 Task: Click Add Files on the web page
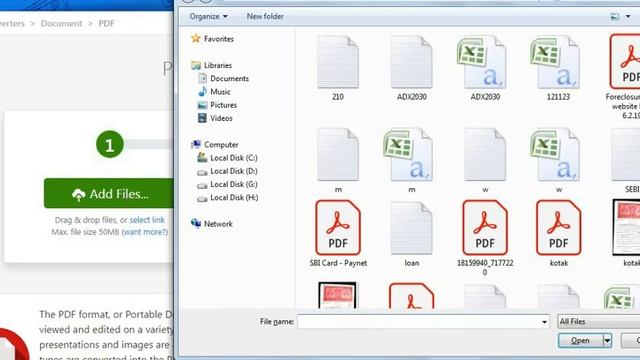pos(109,193)
